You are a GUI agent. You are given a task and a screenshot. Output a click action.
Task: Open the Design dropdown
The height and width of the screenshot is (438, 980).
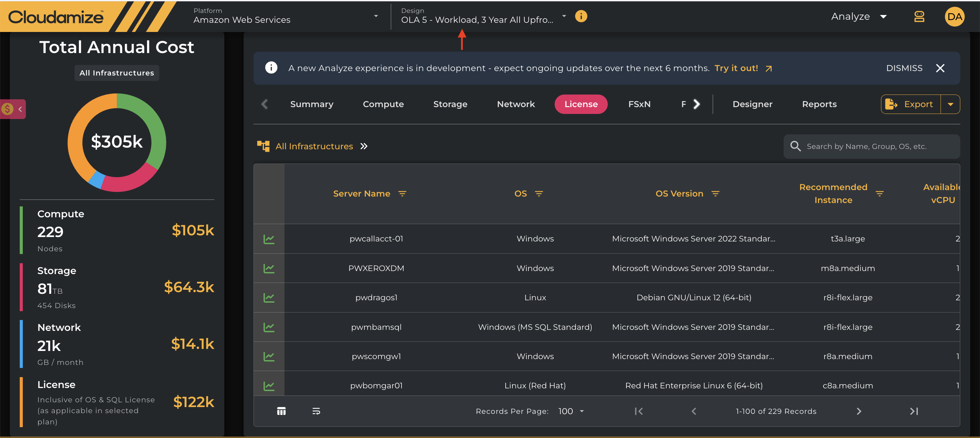pyautogui.click(x=483, y=16)
